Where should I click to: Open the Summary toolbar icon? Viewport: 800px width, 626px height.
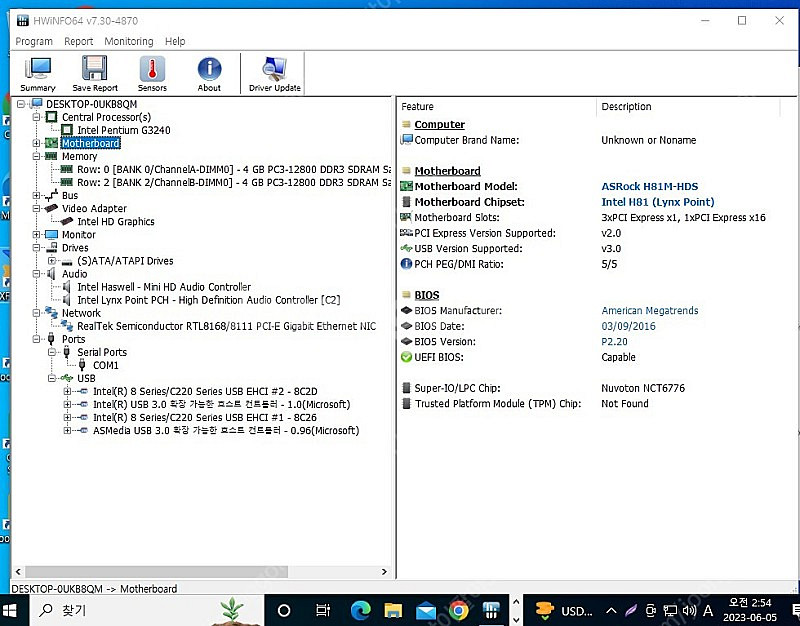pos(38,74)
